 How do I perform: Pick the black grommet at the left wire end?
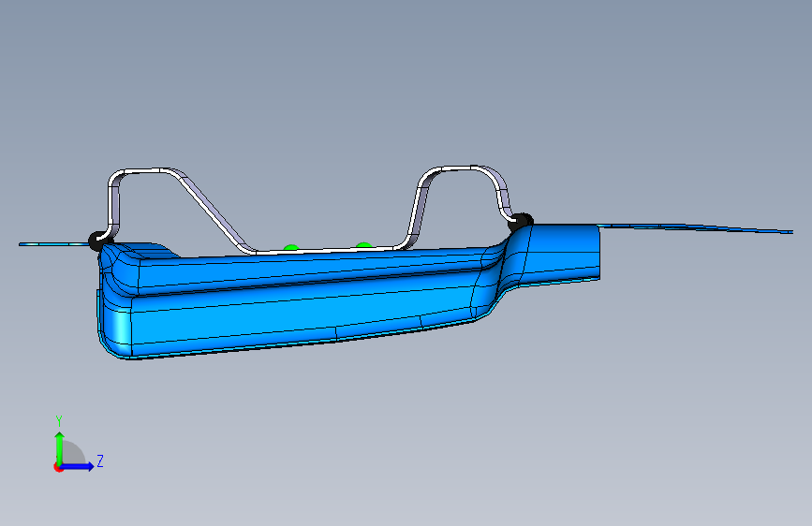[x=98, y=241]
